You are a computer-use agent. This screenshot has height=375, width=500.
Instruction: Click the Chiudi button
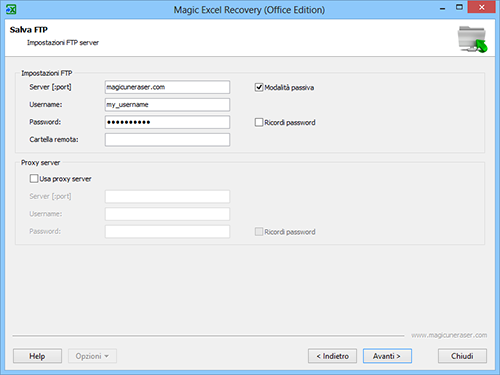point(462,356)
